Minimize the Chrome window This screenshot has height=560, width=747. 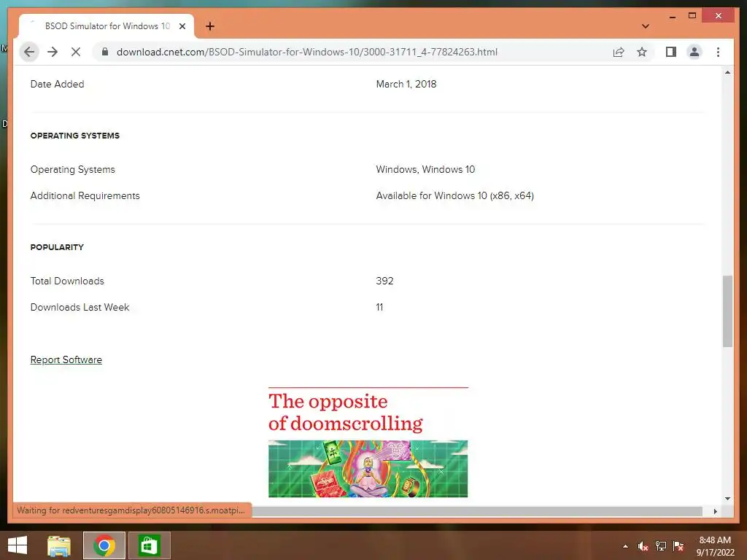point(672,16)
